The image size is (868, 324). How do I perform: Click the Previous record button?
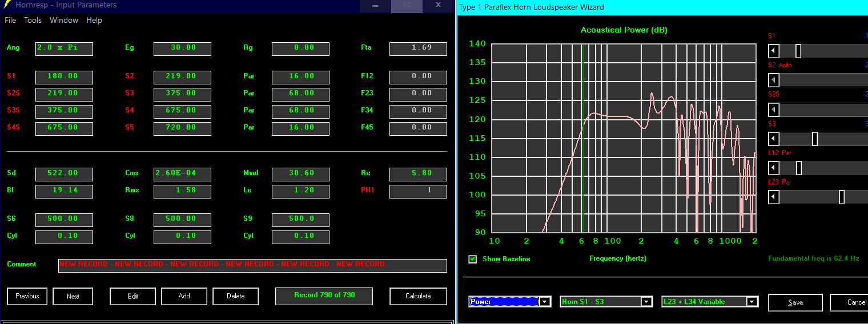click(27, 296)
